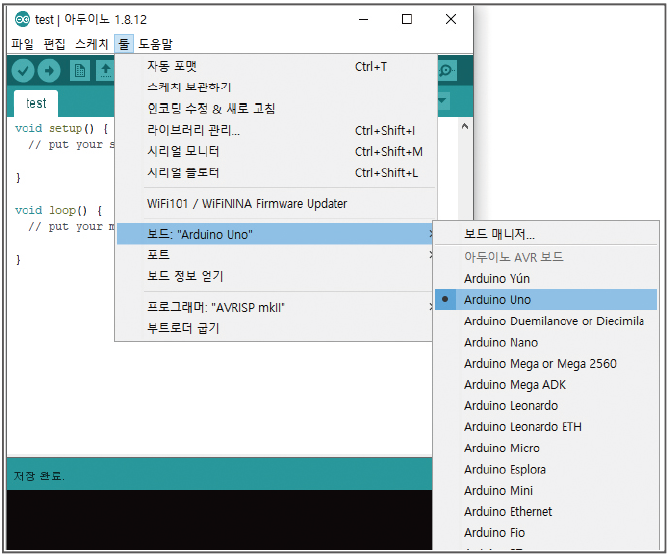
Task: Click the Arduino logo in title bar
Action: click(22, 19)
